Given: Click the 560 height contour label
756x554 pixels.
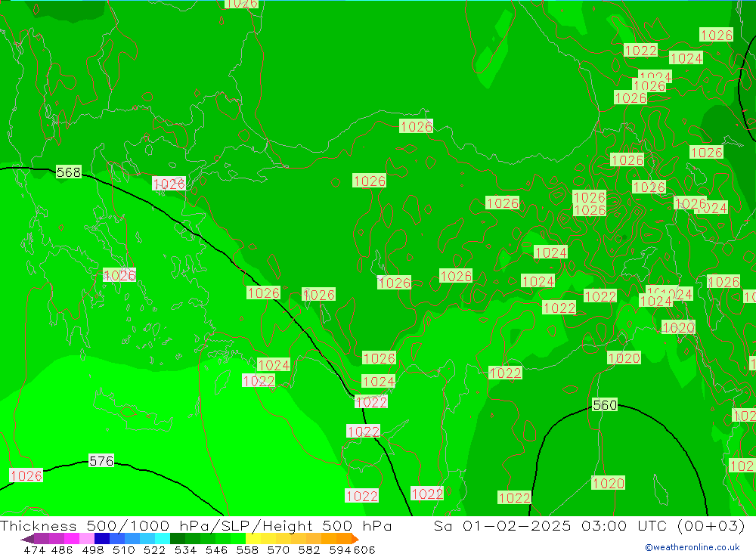Looking at the screenshot, I should click(x=605, y=404).
